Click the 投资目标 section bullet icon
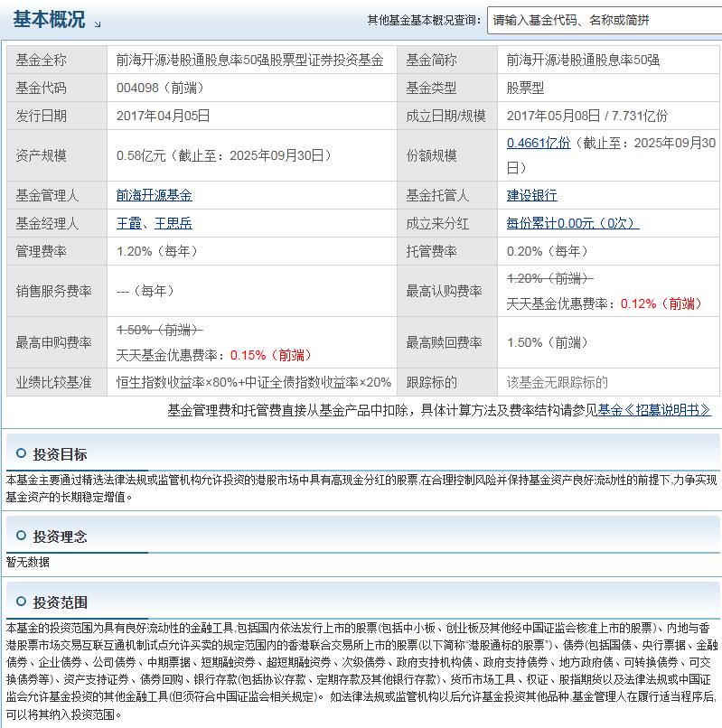 [21, 453]
